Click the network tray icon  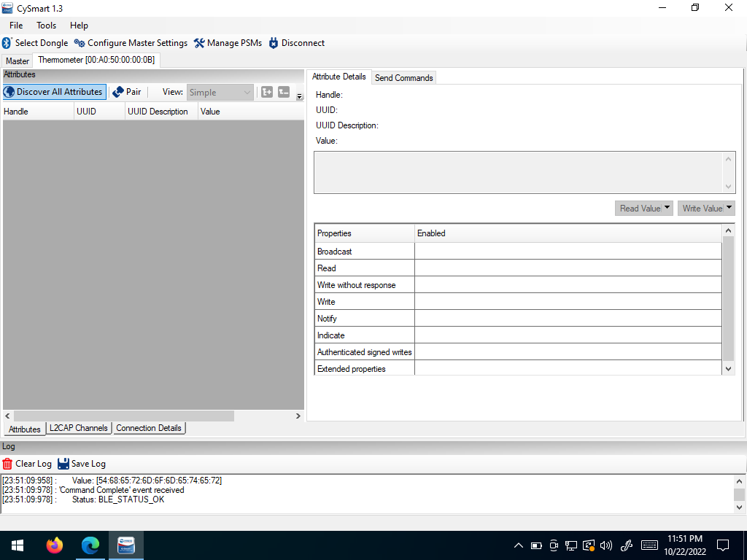[x=570, y=545]
